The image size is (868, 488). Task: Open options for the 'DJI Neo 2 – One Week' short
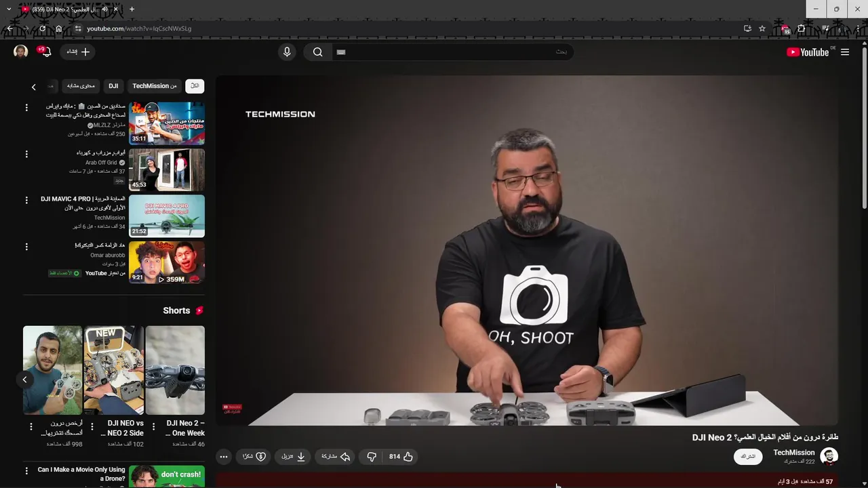coord(153,427)
